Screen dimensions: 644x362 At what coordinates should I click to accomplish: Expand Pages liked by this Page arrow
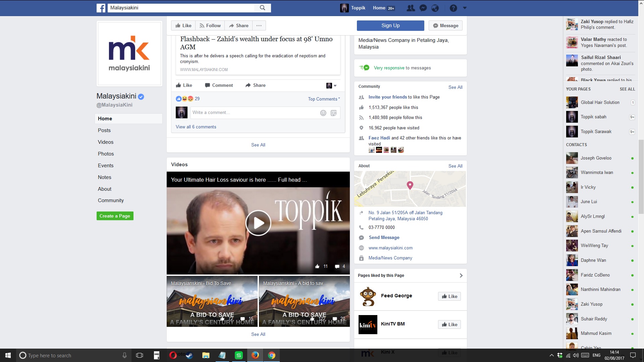[x=461, y=276]
